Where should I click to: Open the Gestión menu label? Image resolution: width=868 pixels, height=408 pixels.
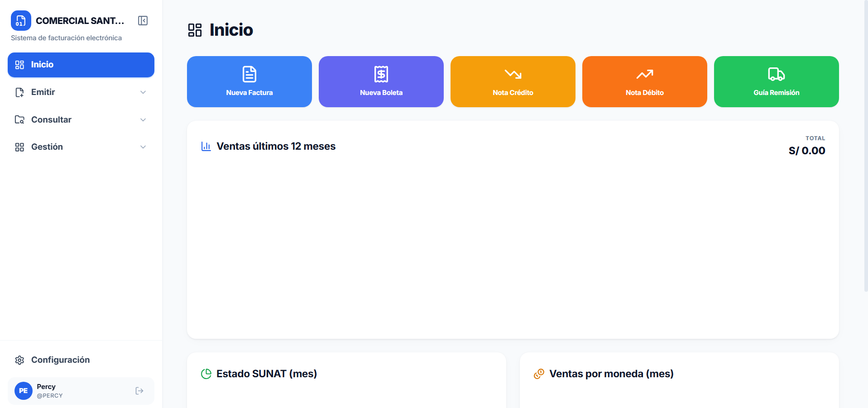47,147
